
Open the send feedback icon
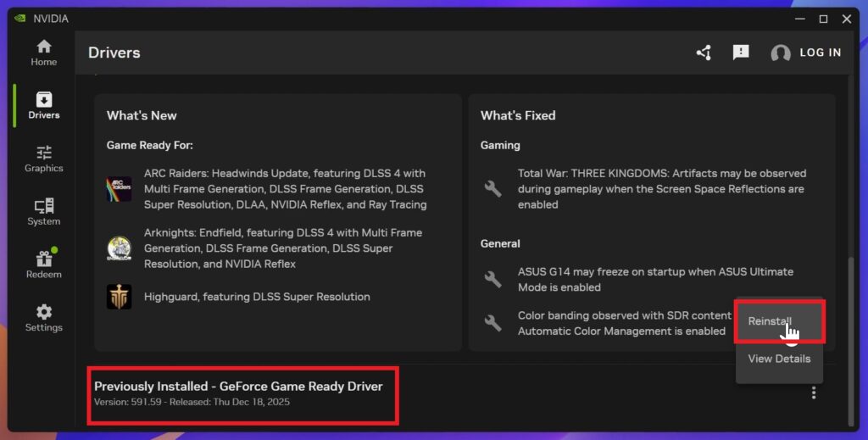[x=741, y=53]
